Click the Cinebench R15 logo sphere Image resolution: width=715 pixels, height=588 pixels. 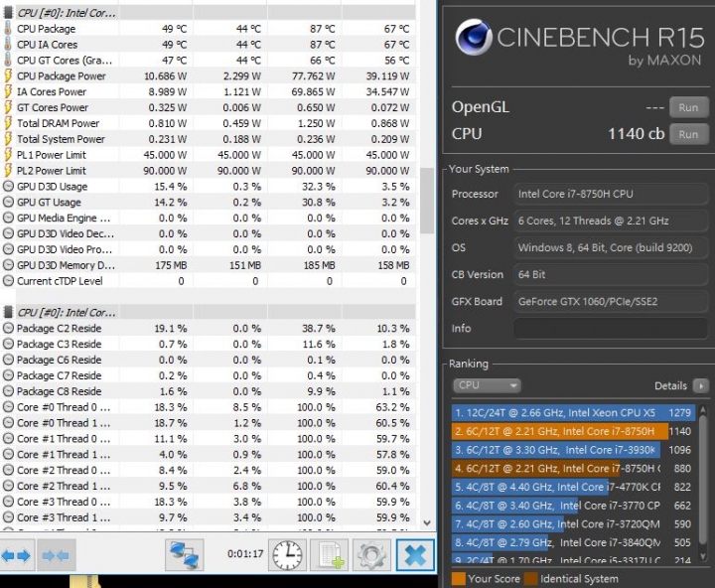point(474,37)
